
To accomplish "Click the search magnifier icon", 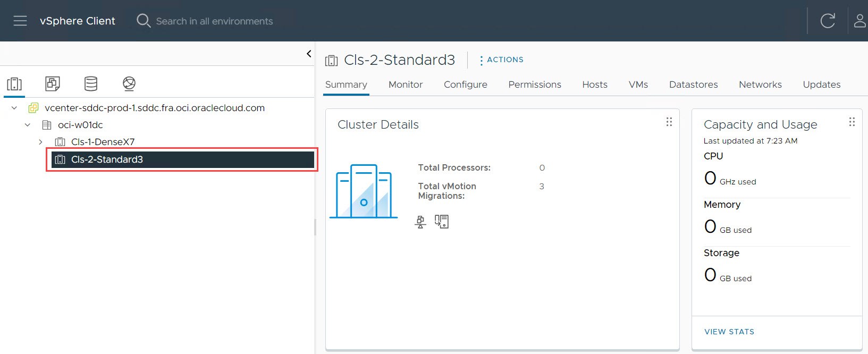I will point(144,21).
